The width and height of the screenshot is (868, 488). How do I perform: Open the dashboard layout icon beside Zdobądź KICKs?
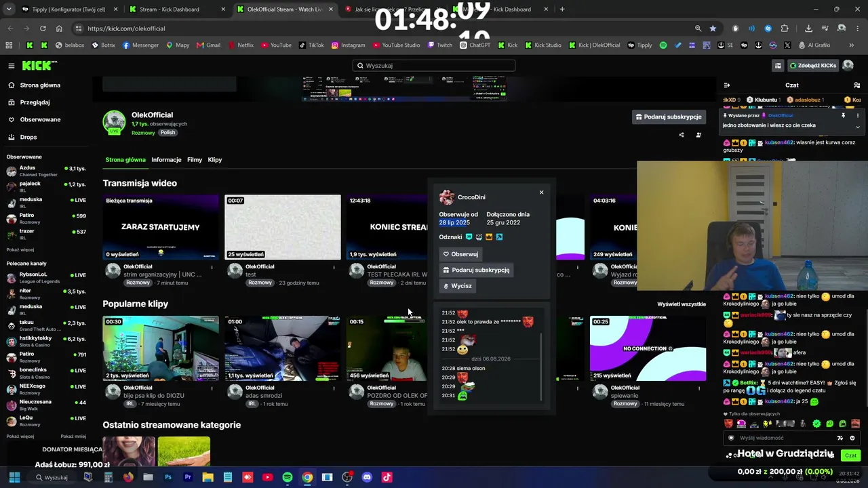click(x=778, y=66)
